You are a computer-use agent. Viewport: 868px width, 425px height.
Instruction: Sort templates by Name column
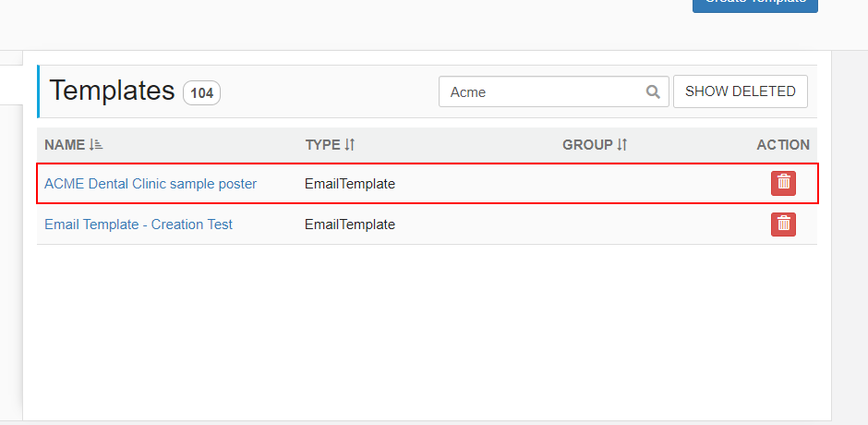click(x=74, y=145)
